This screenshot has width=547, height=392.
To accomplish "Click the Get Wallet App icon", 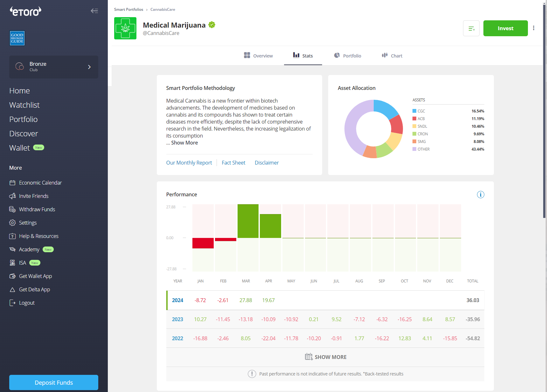I will pos(12,276).
